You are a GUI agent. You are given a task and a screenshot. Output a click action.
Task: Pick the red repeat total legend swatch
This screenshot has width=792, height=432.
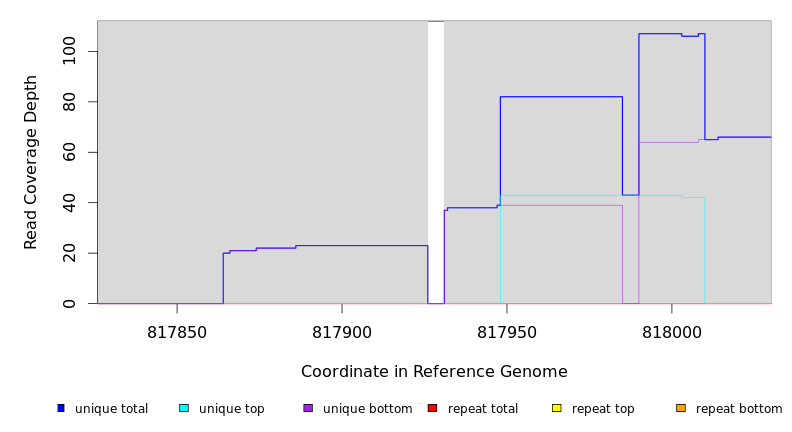tap(432, 408)
